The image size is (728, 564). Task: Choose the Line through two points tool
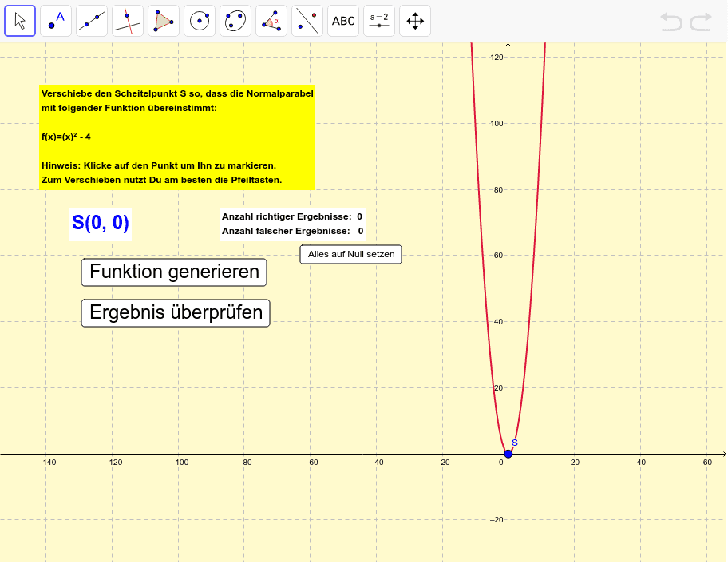[92, 21]
